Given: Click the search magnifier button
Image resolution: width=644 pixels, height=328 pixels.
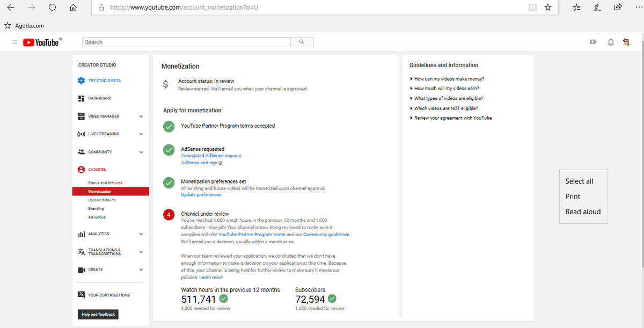Looking at the screenshot, I should [302, 42].
